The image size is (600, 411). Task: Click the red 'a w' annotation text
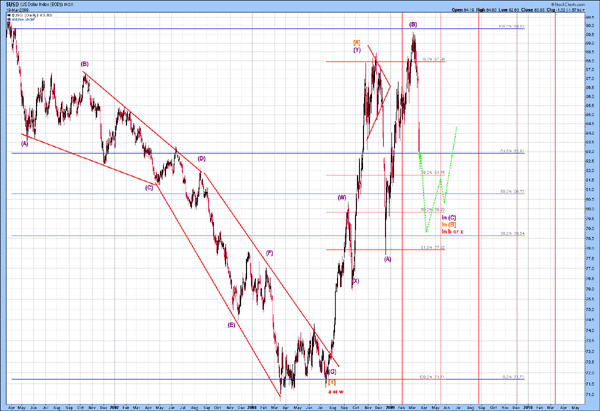point(334,391)
